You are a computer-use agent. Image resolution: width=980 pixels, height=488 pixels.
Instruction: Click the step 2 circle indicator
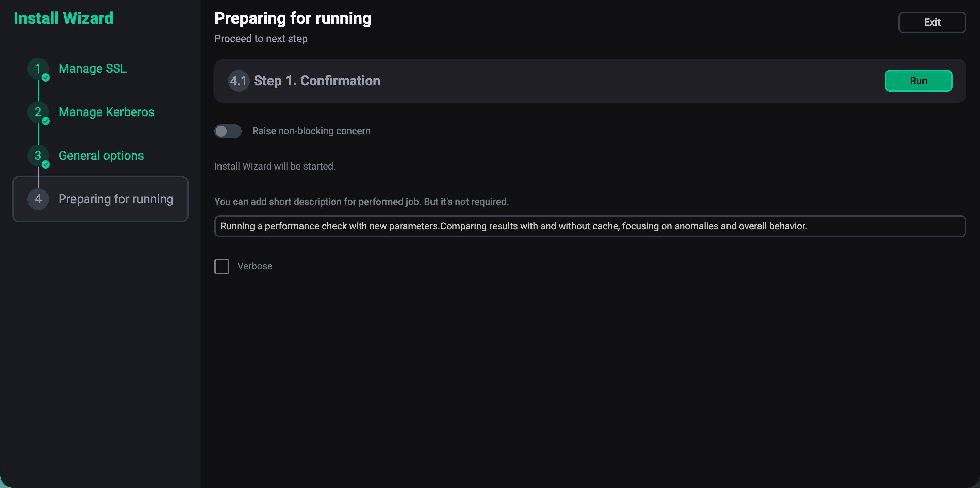(38, 112)
